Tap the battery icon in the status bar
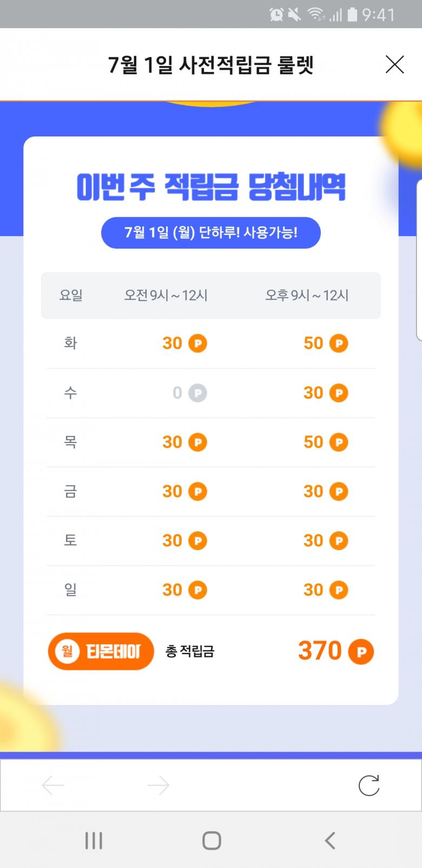This screenshot has height=868, width=422. pyautogui.click(x=352, y=15)
